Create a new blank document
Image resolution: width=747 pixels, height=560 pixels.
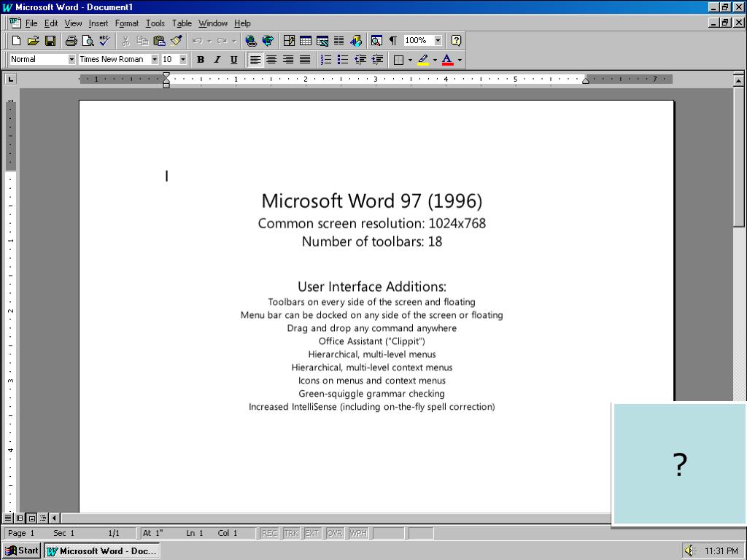pyautogui.click(x=16, y=41)
